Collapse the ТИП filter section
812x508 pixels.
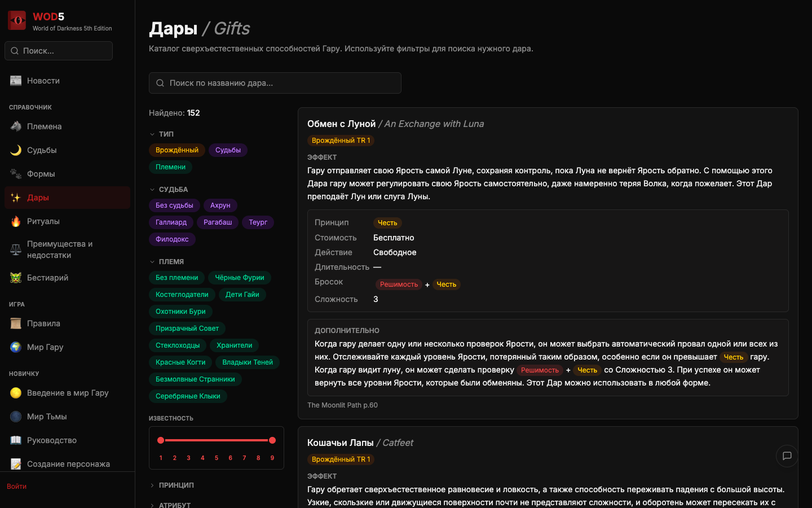[162, 134]
